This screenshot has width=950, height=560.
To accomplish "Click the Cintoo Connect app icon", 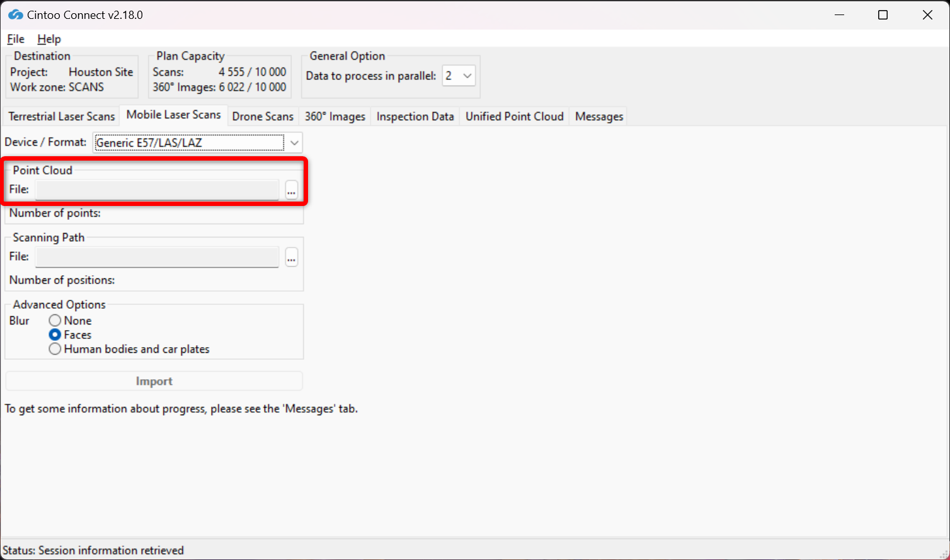I will pyautogui.click(x=16, y=14).
